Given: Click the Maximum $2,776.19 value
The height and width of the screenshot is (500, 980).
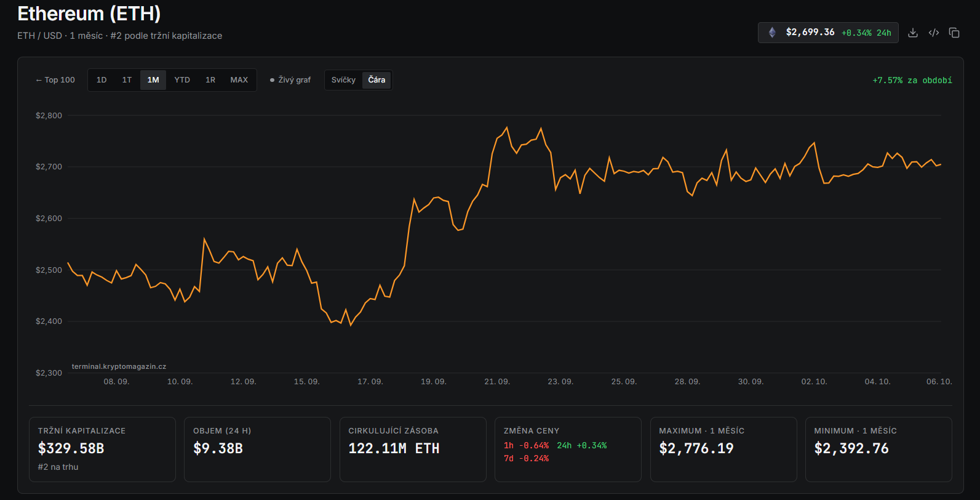Looking at the screenshot, I should pos(696,448).
